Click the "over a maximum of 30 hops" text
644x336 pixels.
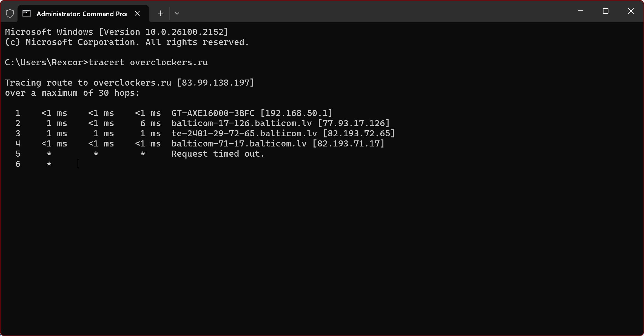coord(72,93)
